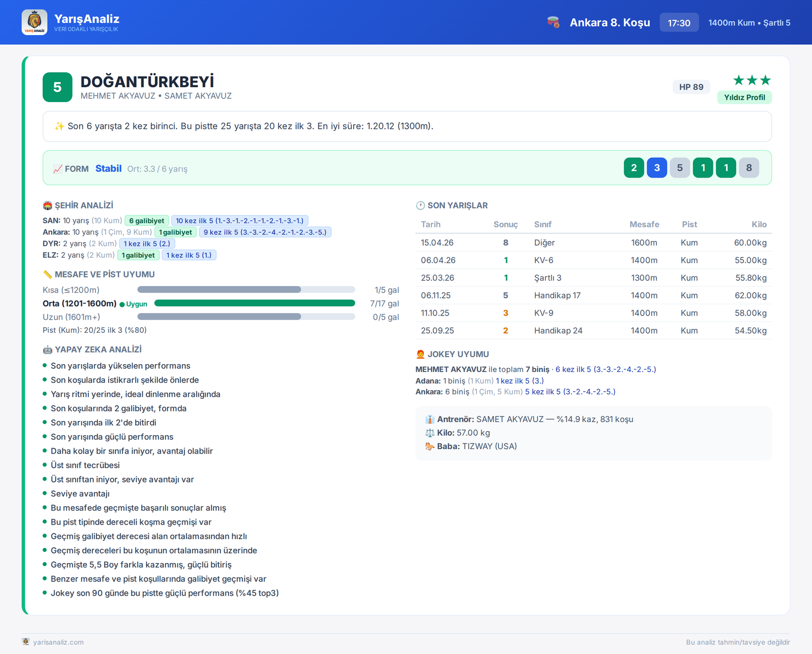Viewport: 812px width, 654px height.
Task: Click the 7/17 gal statistic
Action: (384, 303)
